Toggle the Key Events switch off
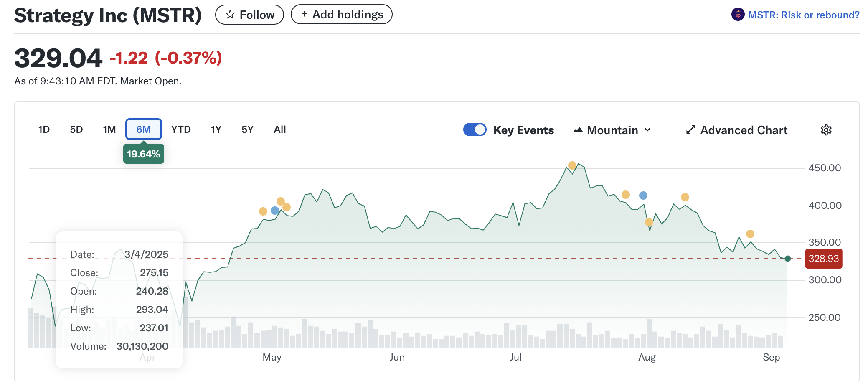 [x=475, y=130]
